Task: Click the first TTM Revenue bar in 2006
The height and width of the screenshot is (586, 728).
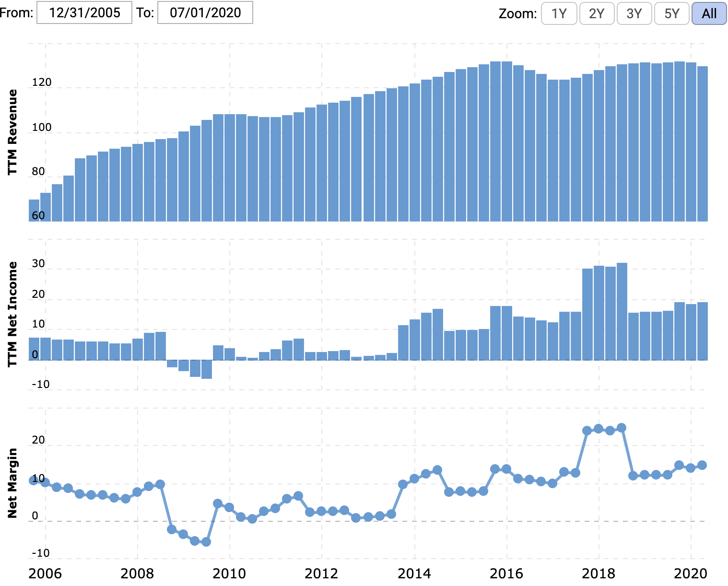Action: pos(34,211)
